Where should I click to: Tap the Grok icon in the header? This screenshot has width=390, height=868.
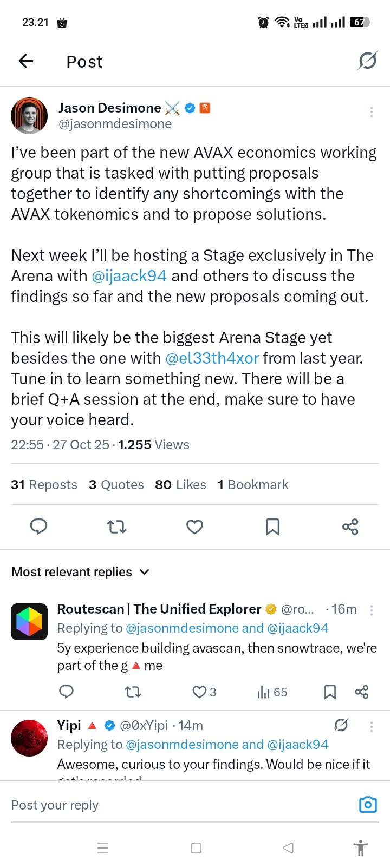click(367, 61)
